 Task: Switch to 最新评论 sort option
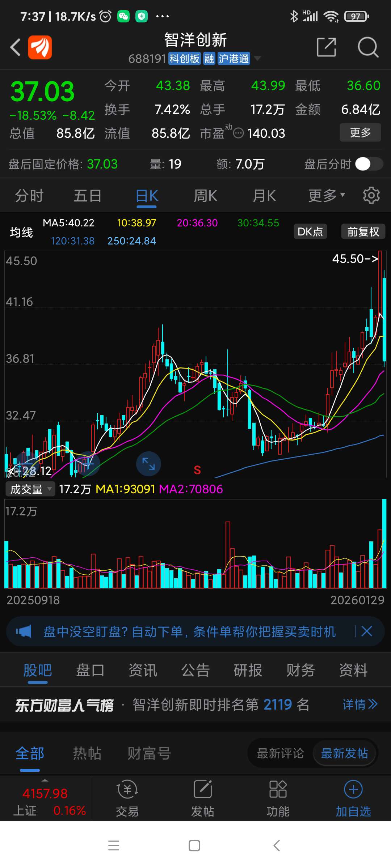click(280, 753)
